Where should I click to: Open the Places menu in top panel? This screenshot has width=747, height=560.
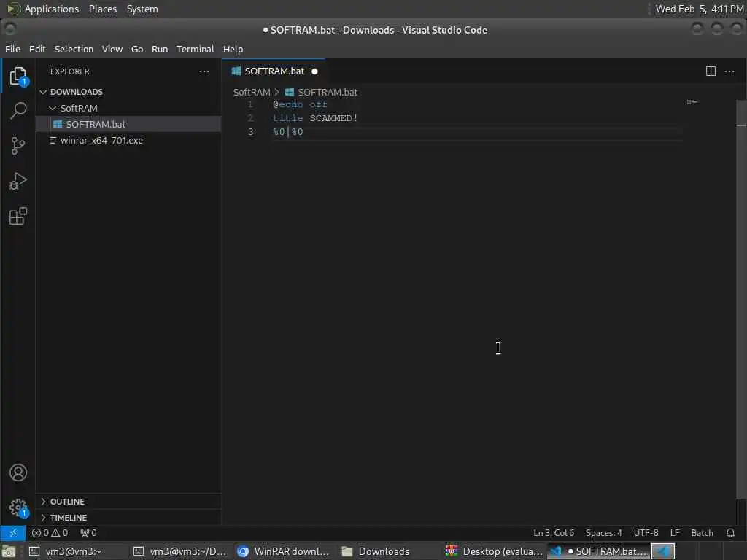click(x=102, y=9)
